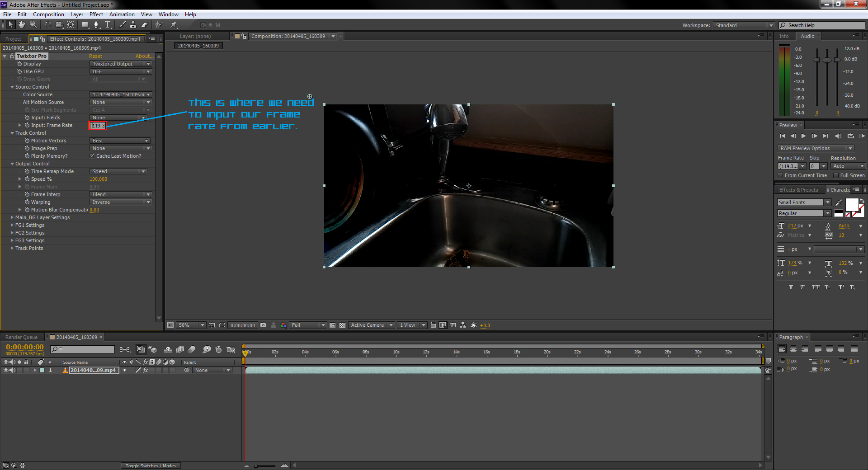Image resolution: width=868 pixels, height=470 pixels.
Task: Select the Roto Brush tool
Action: (x=159, y=24)
